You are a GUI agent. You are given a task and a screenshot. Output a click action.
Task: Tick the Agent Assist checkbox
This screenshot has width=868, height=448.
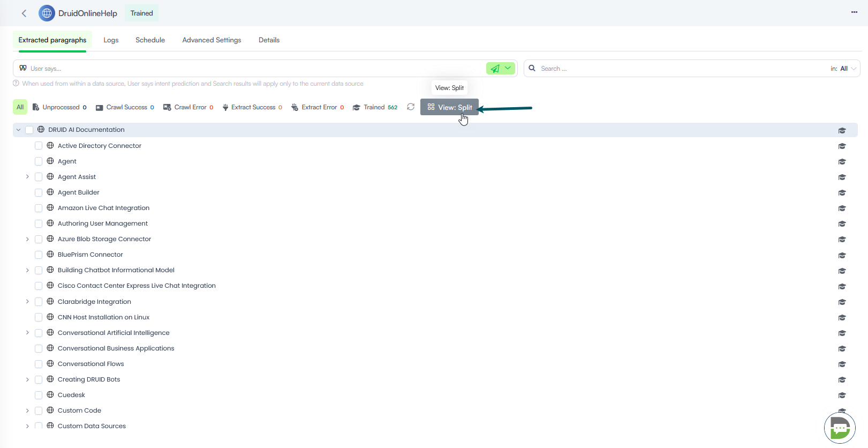point(39,177)
